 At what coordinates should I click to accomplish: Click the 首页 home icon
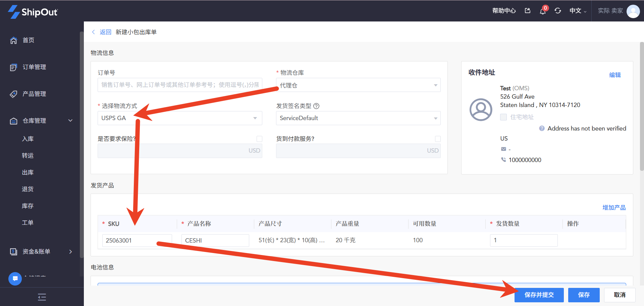pos(13,40)
